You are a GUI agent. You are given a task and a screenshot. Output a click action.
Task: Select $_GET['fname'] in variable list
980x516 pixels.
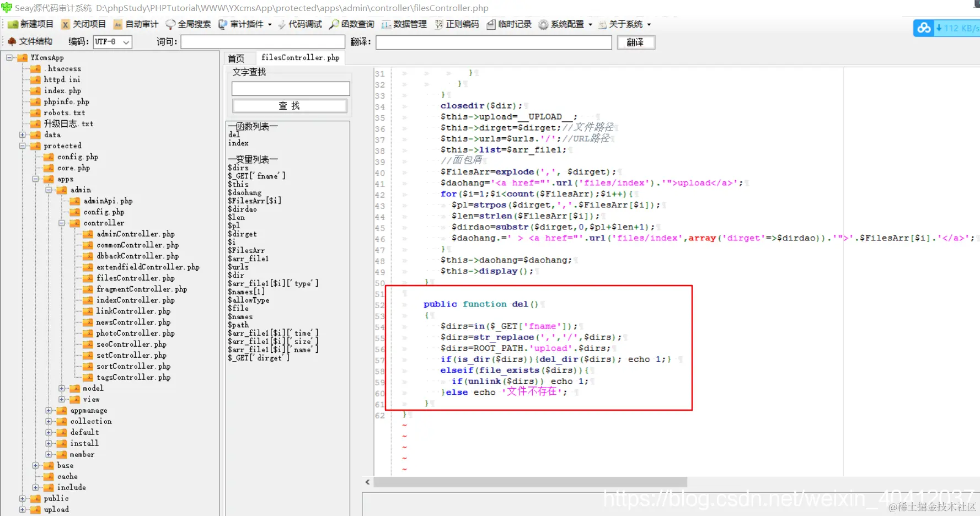point(256,176)
